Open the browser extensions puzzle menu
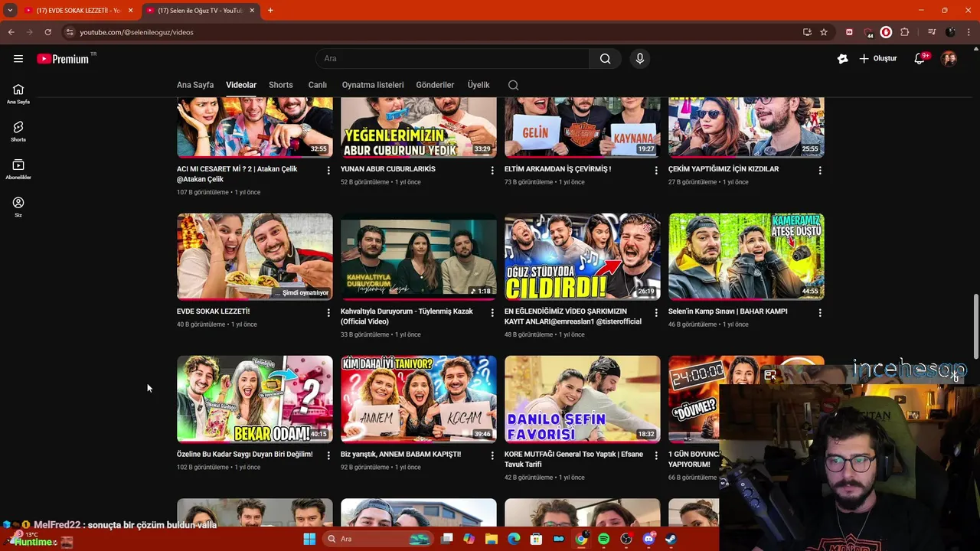This screenshot has height=551, width=980. pyautogui.click(x=905, y=32)
